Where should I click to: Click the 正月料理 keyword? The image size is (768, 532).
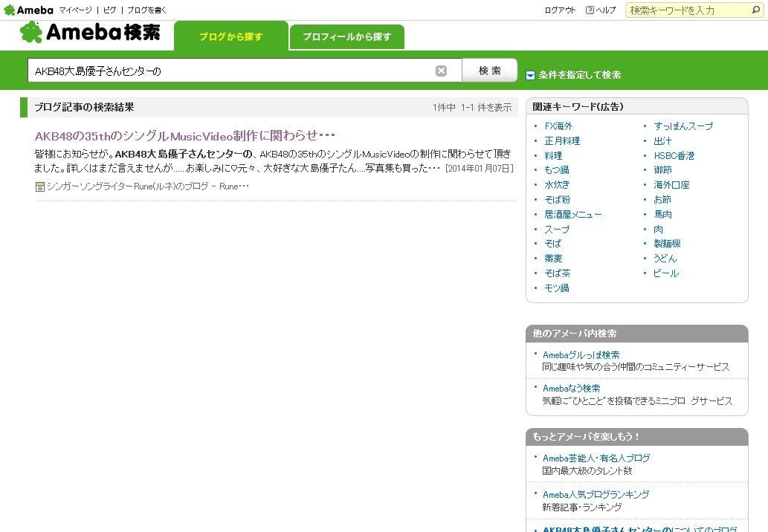(x=562, y=141)
